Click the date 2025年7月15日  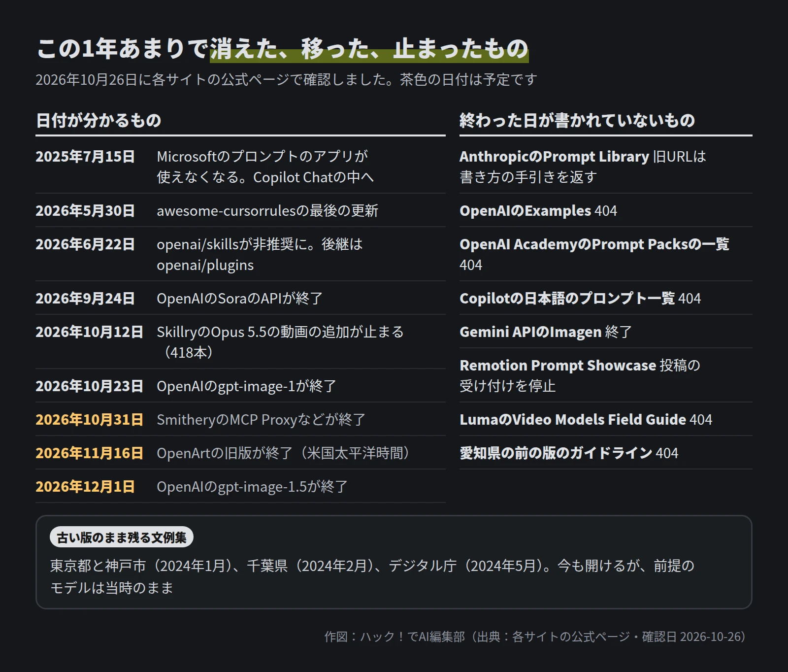click(x=85, y=156)
